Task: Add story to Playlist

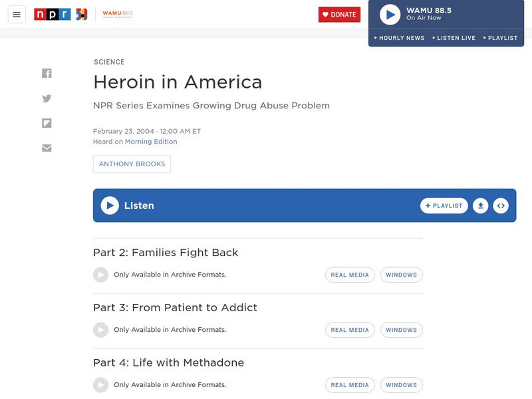Action: [x=444, y=205]
